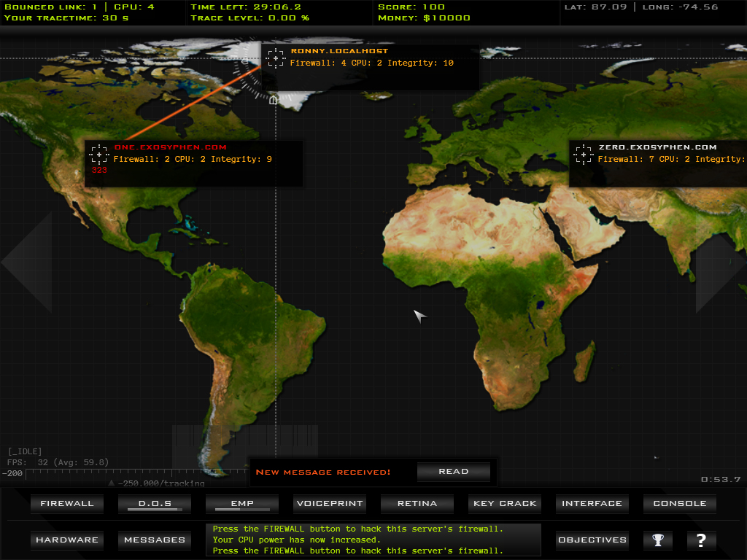Open the MESSAGES list

coord(155,540)
